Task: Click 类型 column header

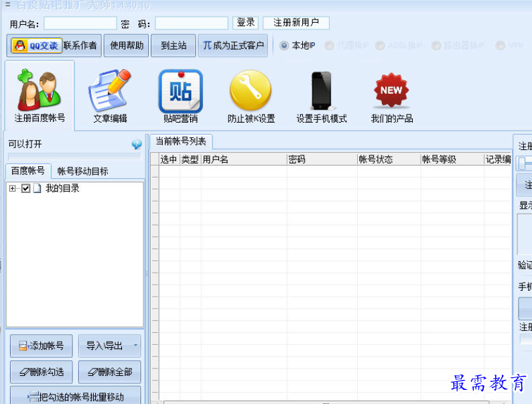Action: [190, 159]
